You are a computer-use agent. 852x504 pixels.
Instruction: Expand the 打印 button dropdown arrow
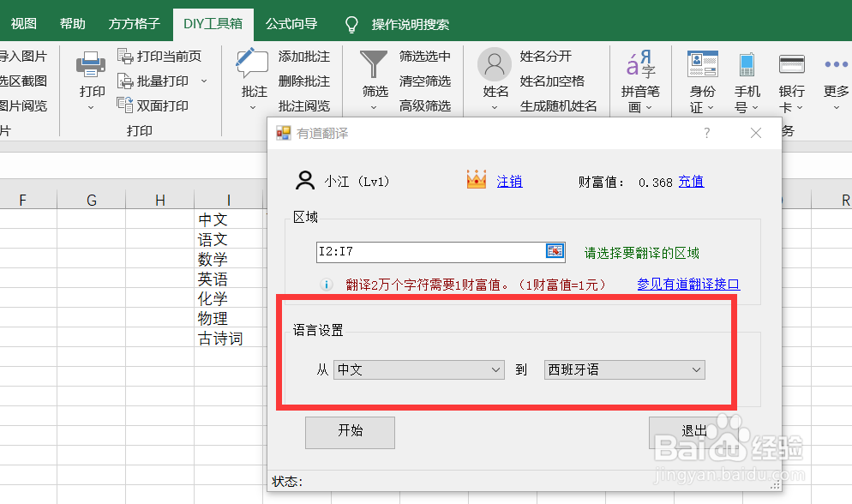tap(91, 108)
